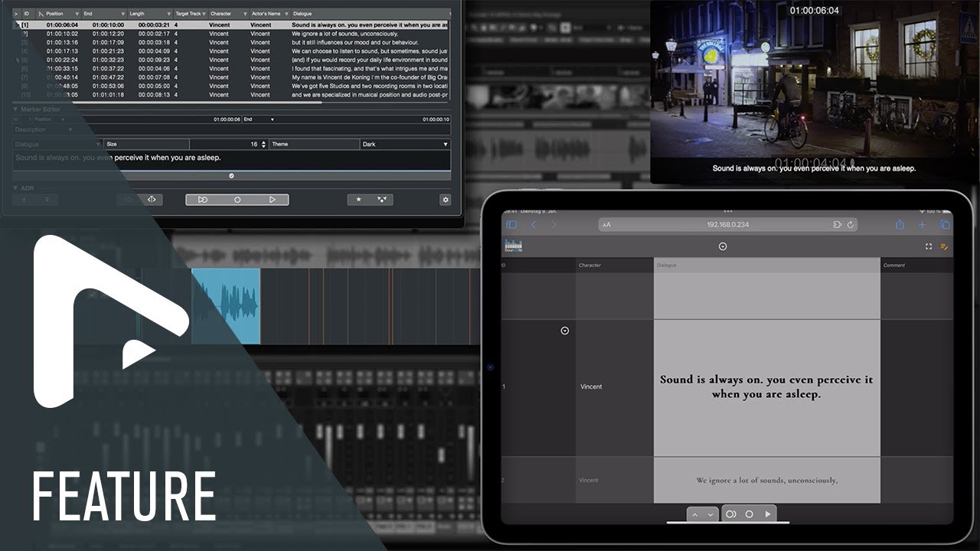The width and height of the screenshot is (980, 551).
Task: Click the circled dropdown icon at top center of iPad page
Action: [x=723, y=246]
